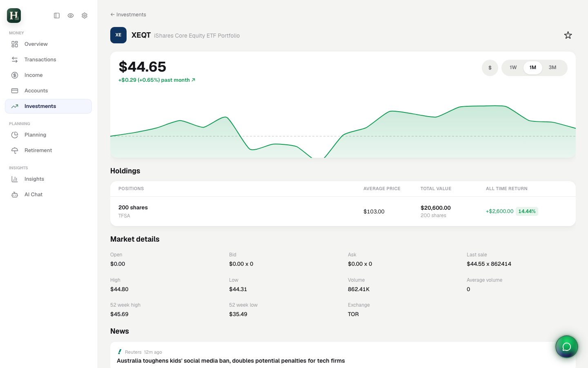This screenshot has height=368, width=588.
Task: Click the iShares Core Equity ETF Portfolio name
Action: point(197,36)
